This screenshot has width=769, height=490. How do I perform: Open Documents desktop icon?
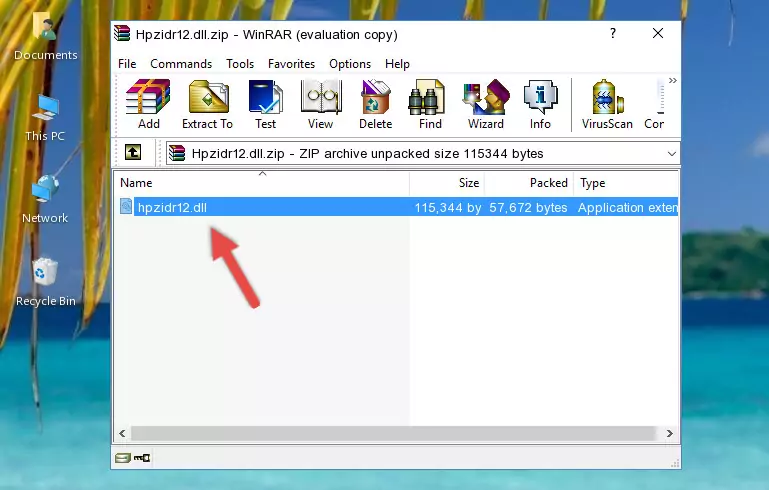click(x=45, y=37)
